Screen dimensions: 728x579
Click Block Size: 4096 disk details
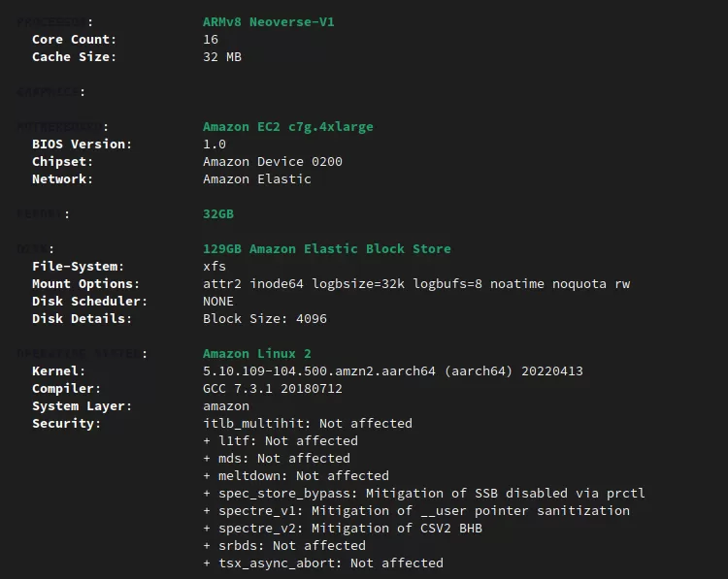click(x=265, y=319)
